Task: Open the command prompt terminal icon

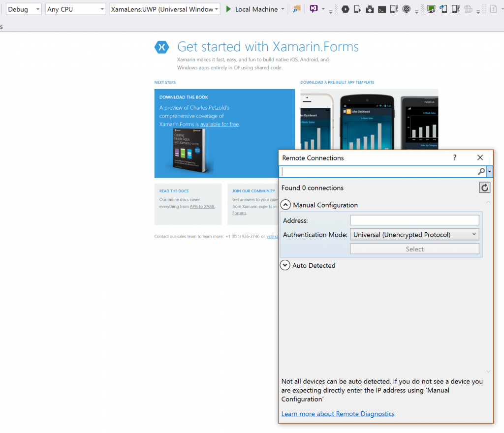Action: coord(381,9)
